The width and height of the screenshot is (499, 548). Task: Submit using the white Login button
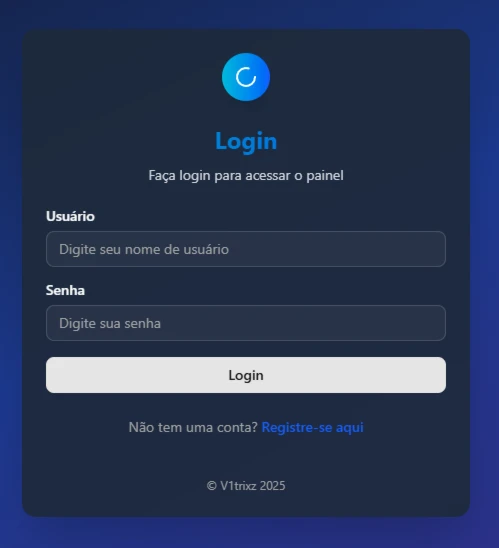(246, 375)
